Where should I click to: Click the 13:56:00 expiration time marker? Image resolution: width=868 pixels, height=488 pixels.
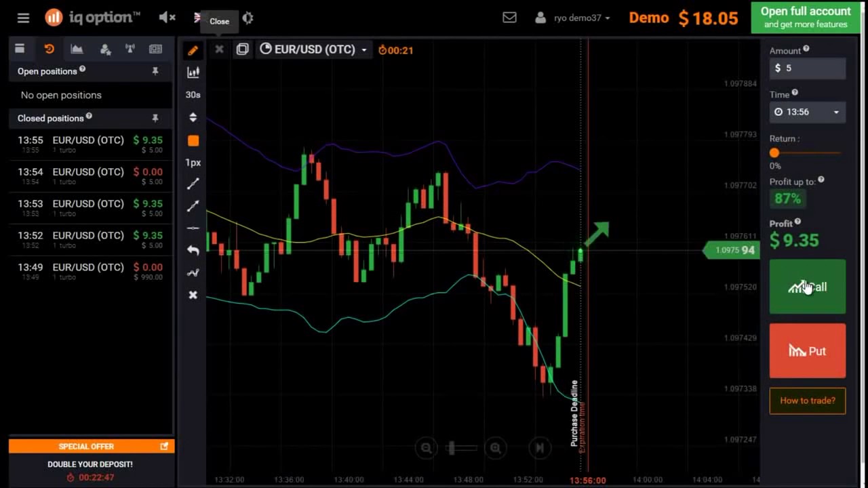(587, 480)
